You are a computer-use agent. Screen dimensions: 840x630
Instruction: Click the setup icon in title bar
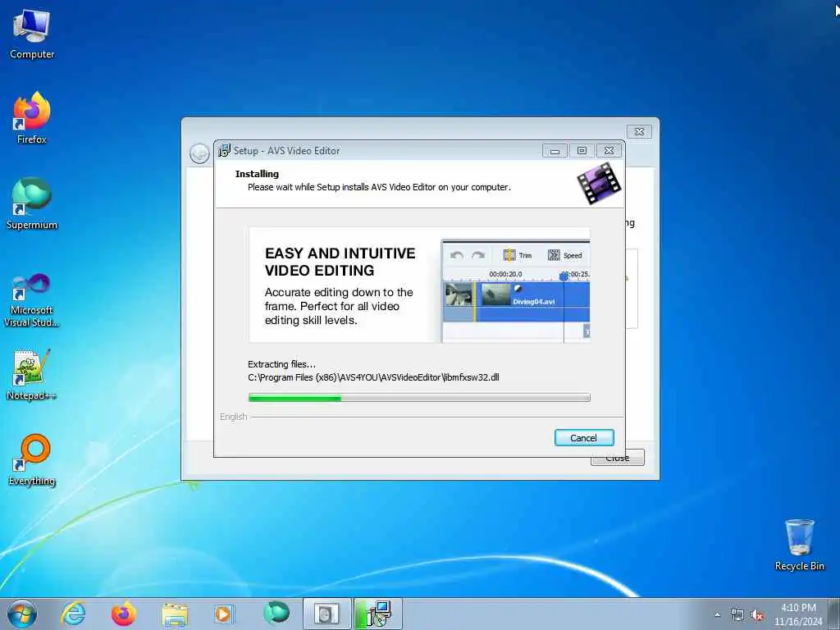coord(224,151)
